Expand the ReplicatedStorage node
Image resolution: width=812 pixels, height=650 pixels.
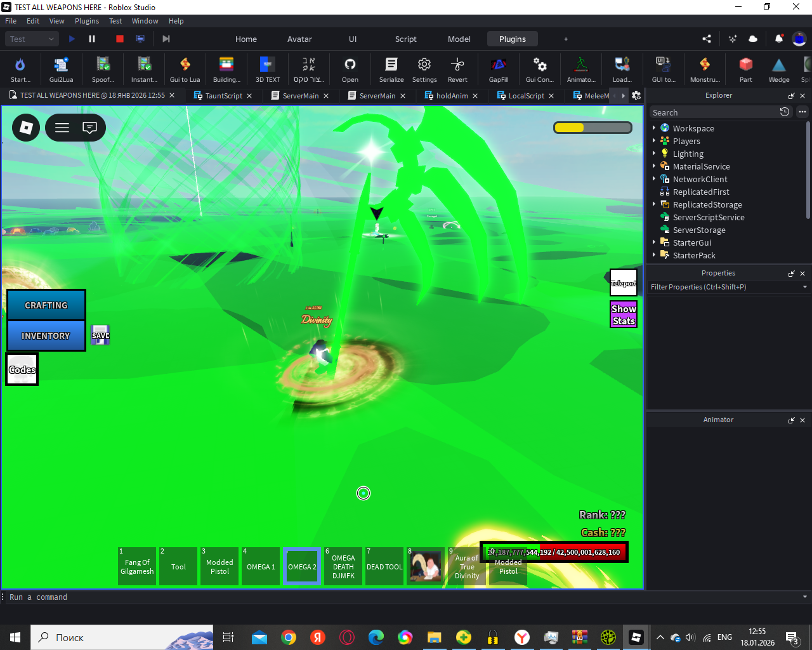[654, 204]
